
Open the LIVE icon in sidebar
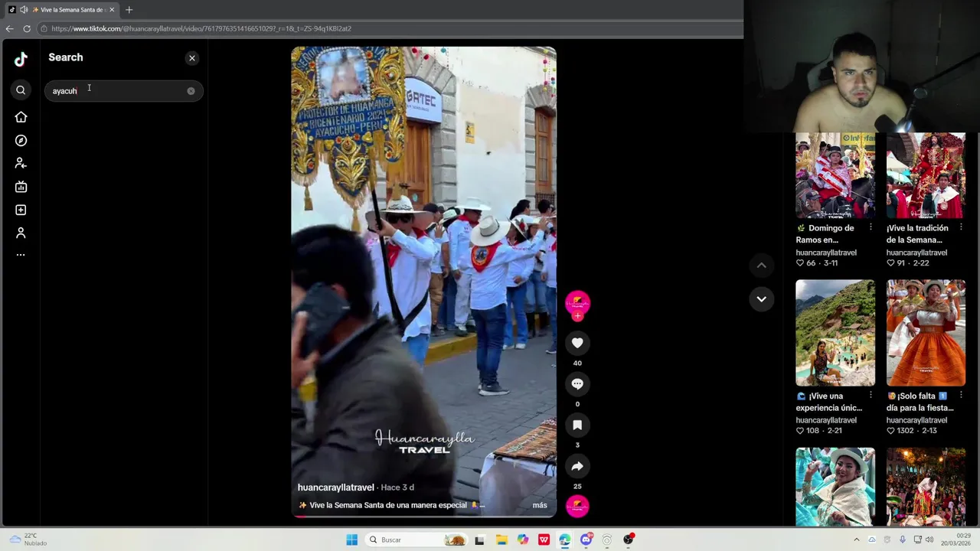click(21, 187)
